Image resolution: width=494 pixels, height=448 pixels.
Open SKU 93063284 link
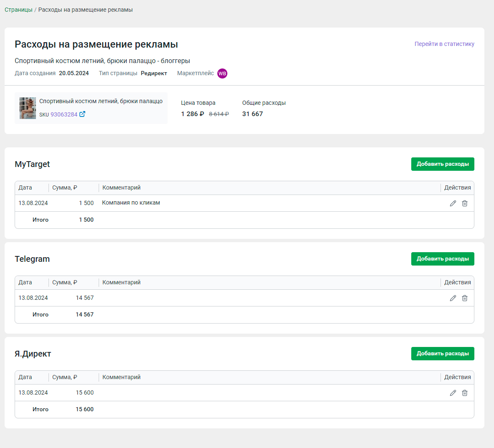tap(64, 114)
